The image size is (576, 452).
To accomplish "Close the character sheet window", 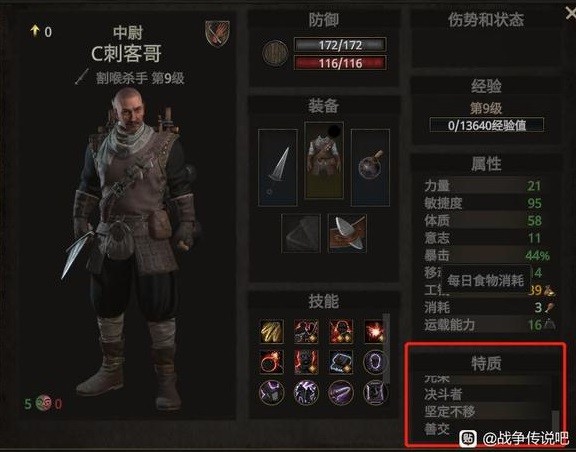I will (x=570, y=14).
